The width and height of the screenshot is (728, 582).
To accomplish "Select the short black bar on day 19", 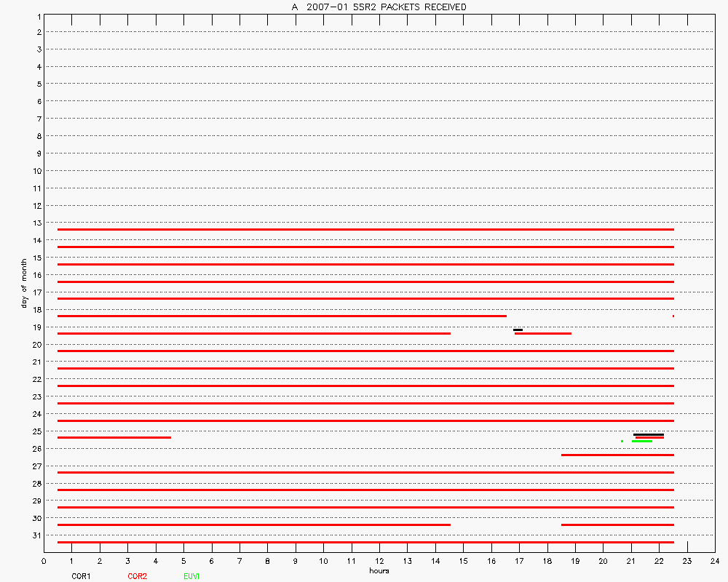I will [x=518, y=330].
